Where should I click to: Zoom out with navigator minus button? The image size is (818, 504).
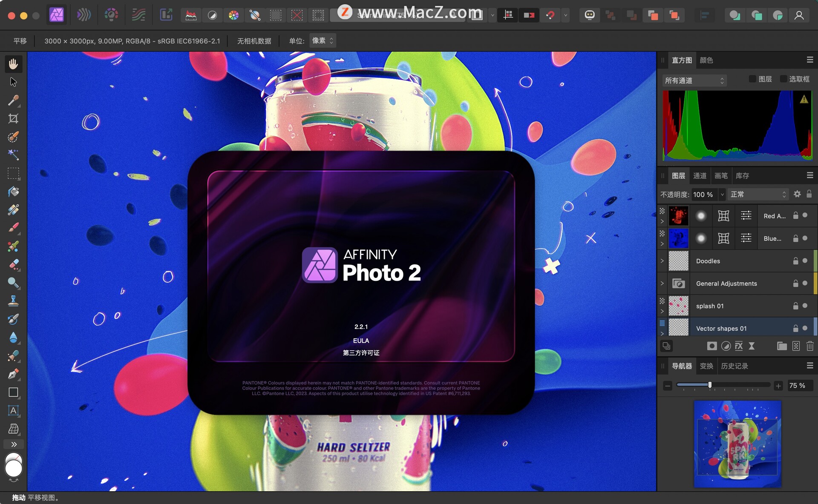(668, 386)
